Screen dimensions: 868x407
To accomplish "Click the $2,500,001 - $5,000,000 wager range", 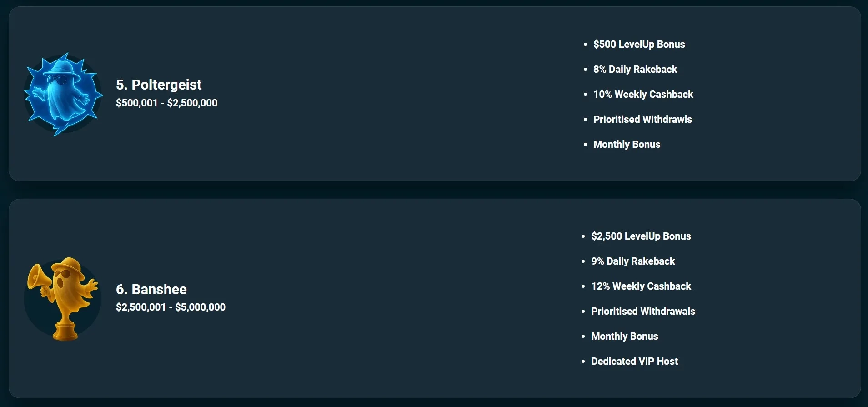I will coord(171,307).
